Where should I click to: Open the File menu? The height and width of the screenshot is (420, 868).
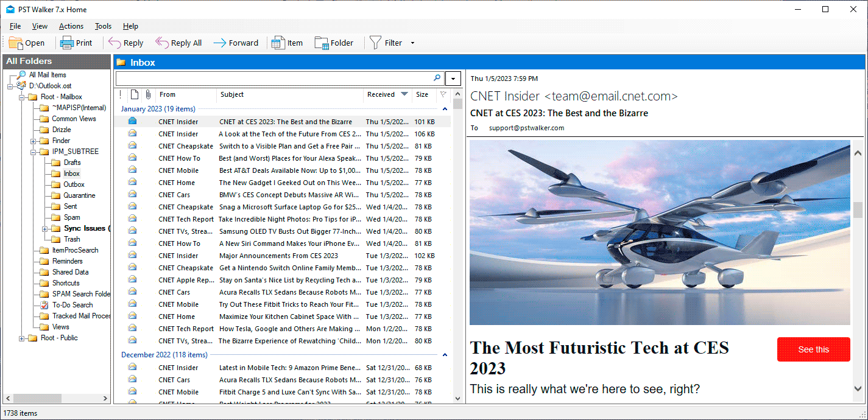(15, 26)
